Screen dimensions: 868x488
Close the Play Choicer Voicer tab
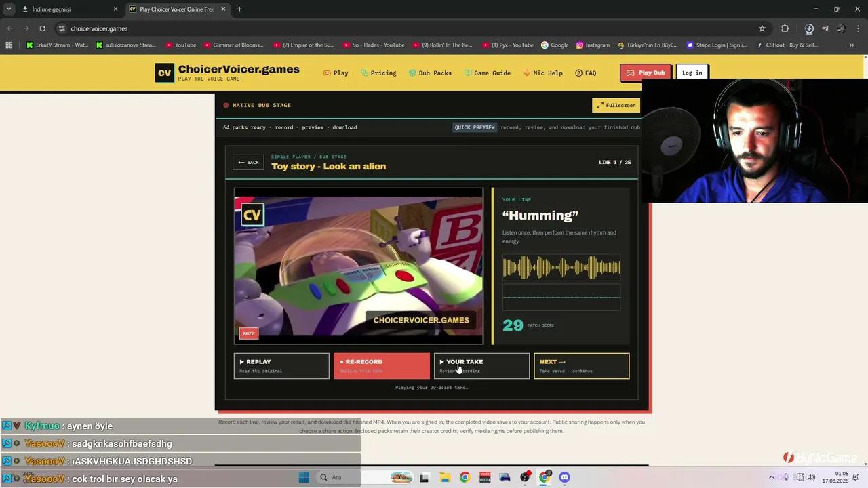pyautogui.click(x=223, y=9)
